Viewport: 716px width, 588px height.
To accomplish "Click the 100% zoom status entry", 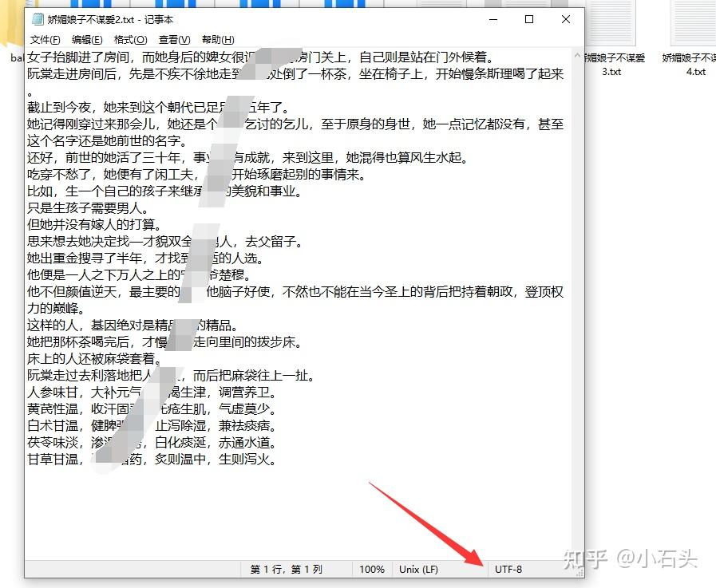I will tap(371, 570).
